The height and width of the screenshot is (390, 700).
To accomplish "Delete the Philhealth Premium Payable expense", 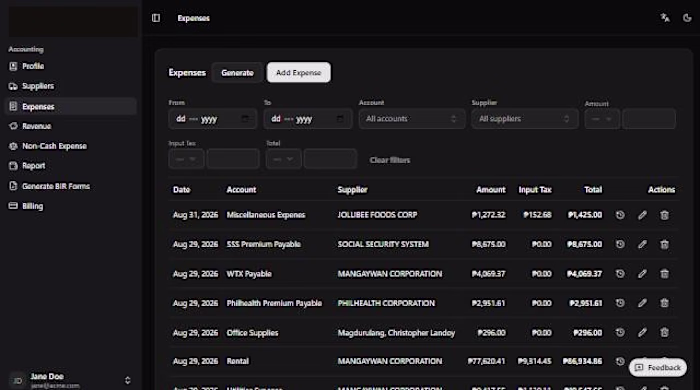I will pyautogui.click(x=664, y=303).
